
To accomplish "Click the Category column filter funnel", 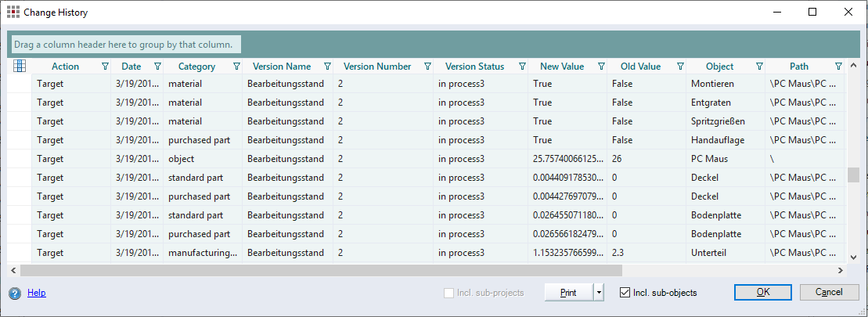I will point(236,67).
